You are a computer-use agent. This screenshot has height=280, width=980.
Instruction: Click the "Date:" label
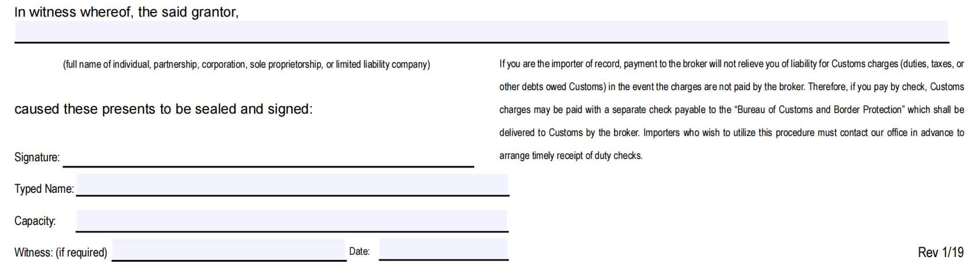359,251
